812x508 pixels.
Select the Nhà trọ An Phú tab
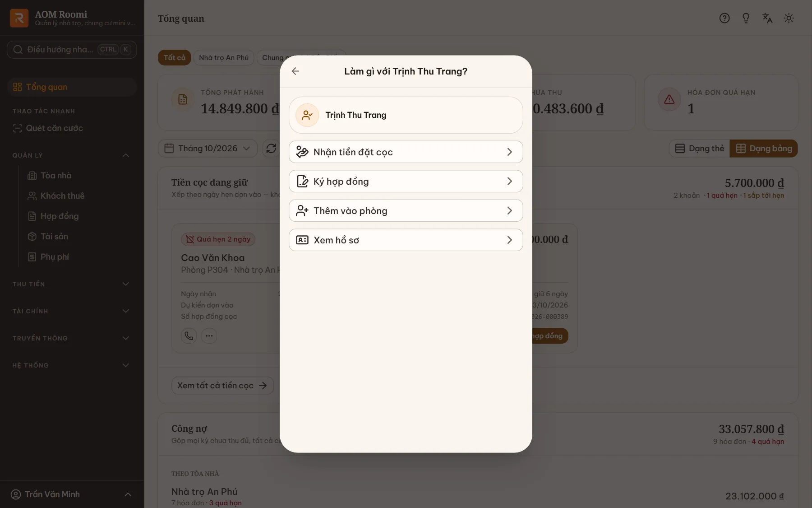tap(224, 58)
